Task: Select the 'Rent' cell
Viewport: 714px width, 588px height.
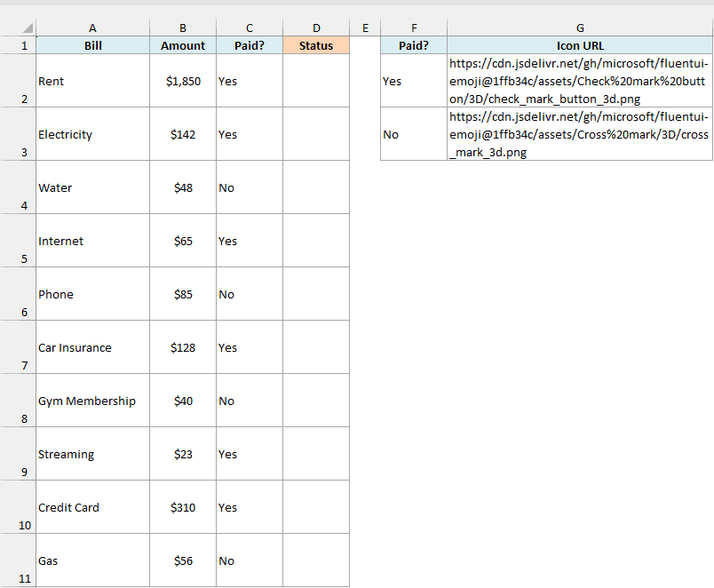Action: [93, 81]
